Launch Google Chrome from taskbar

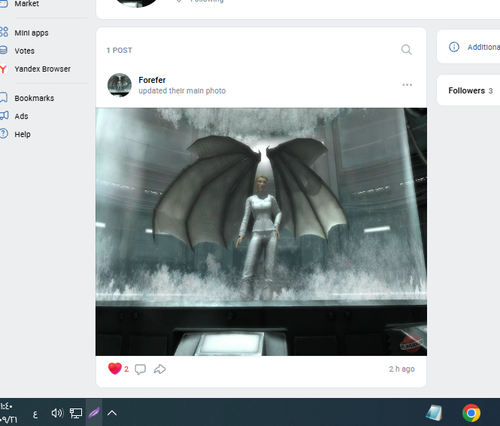point(471,413)
